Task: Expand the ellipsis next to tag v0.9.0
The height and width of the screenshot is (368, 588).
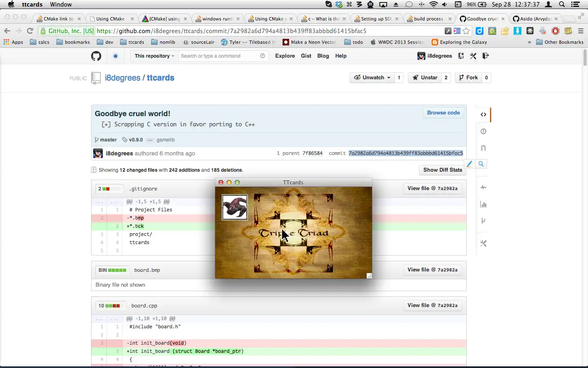Action: (x=150, y=140)
